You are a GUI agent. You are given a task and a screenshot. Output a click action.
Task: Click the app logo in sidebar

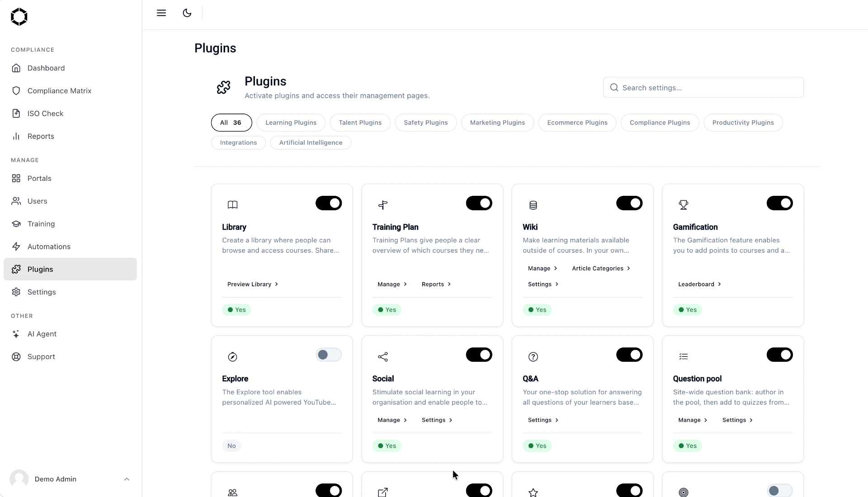pyautogui.click(x=19, y=17)
